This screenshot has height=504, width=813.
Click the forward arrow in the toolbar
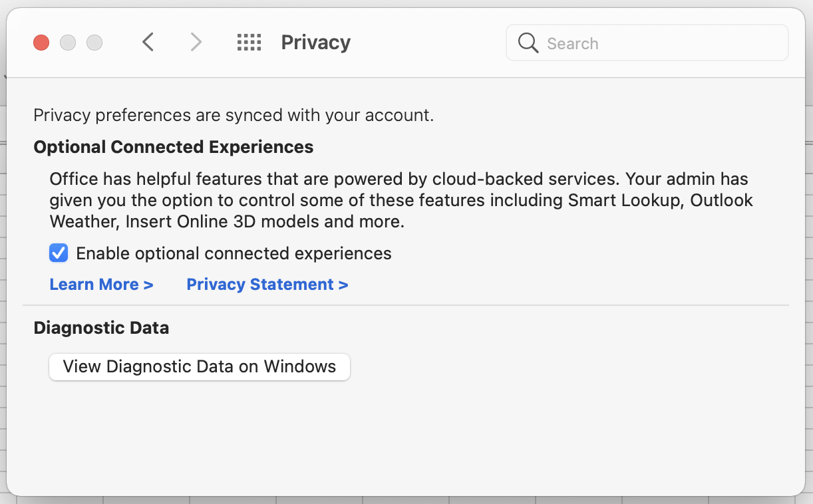tap(196, 43)
